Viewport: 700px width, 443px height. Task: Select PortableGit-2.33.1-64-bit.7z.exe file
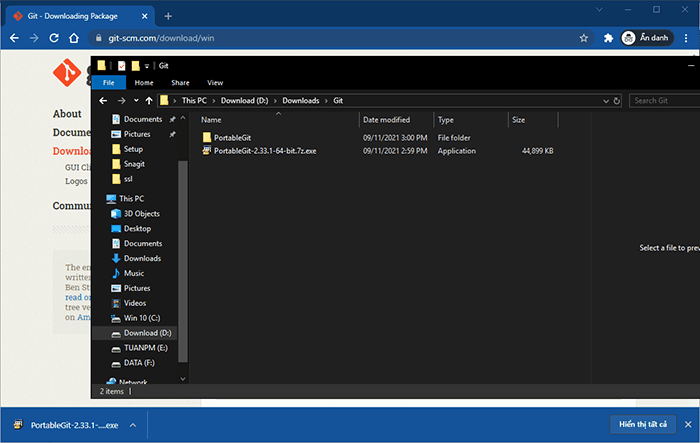click(x=264, y=151)
